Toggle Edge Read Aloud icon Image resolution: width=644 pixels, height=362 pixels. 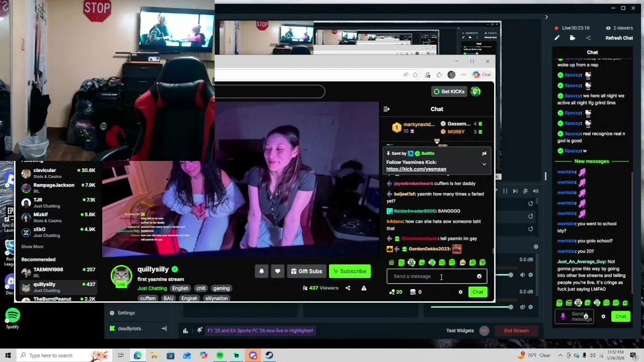tap(406, 75)
